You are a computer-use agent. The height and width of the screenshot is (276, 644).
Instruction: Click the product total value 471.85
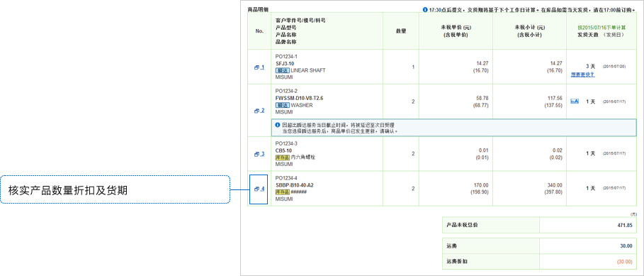625,226
